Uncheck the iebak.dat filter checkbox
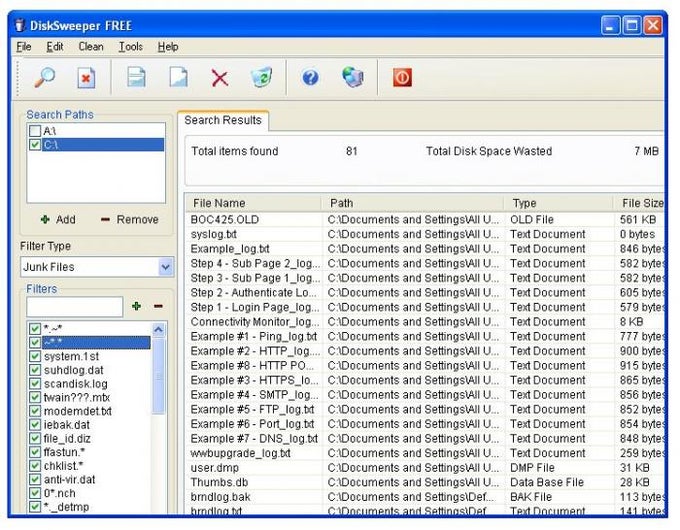680x530 pixels. [35, 425]
